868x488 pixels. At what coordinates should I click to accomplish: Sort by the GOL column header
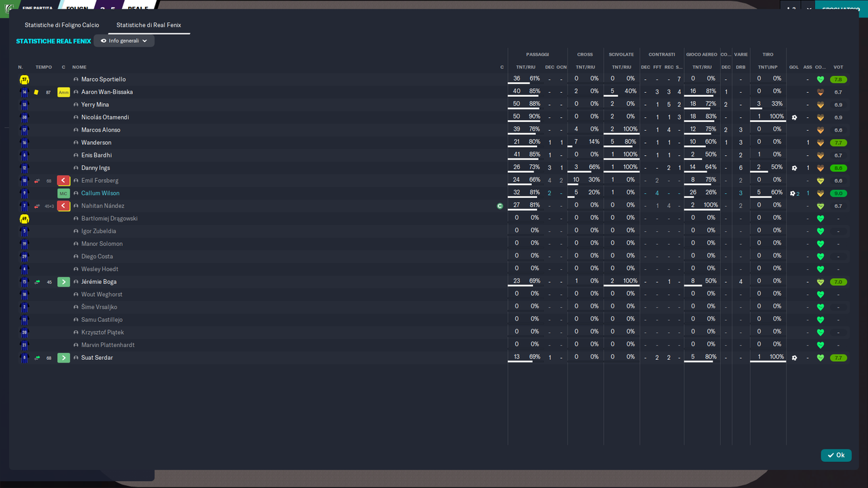793,67
